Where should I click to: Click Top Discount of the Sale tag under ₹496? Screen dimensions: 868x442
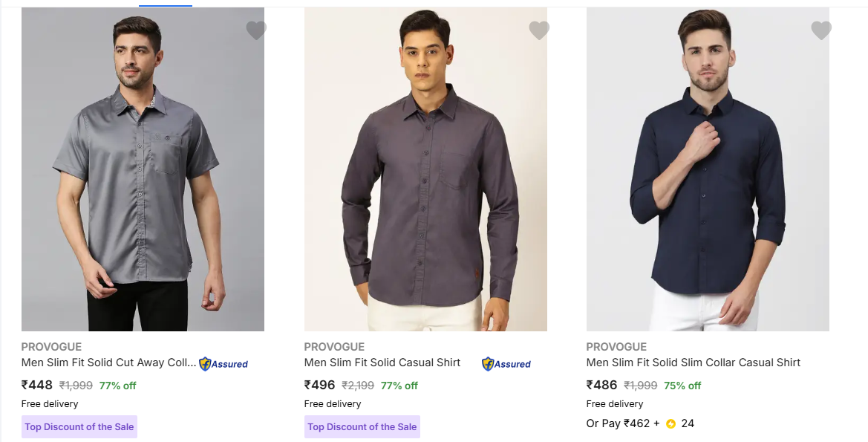click(362, 427)
